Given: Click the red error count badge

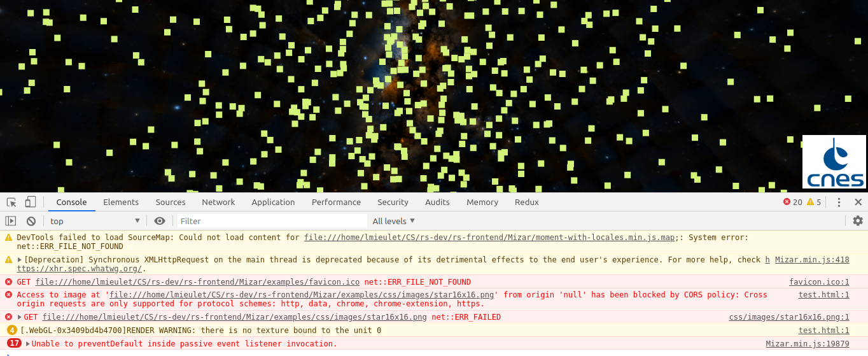Looking at the screenshot, I should tap(792, 202).
